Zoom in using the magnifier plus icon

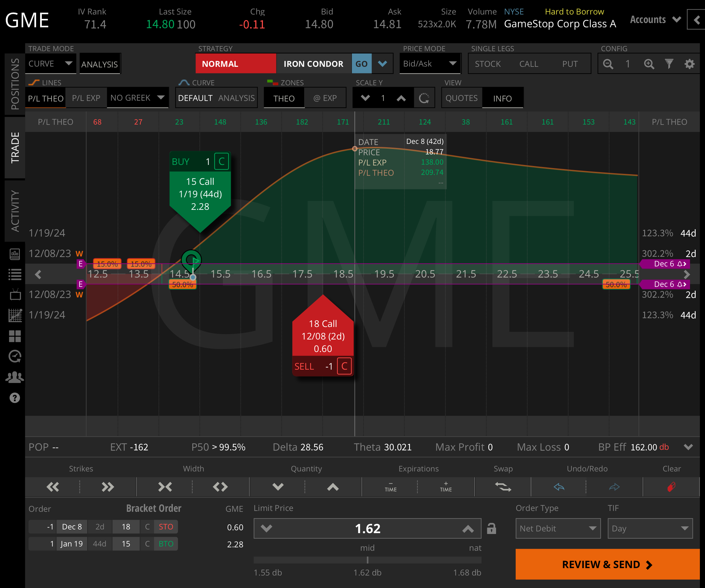(649, 64)
